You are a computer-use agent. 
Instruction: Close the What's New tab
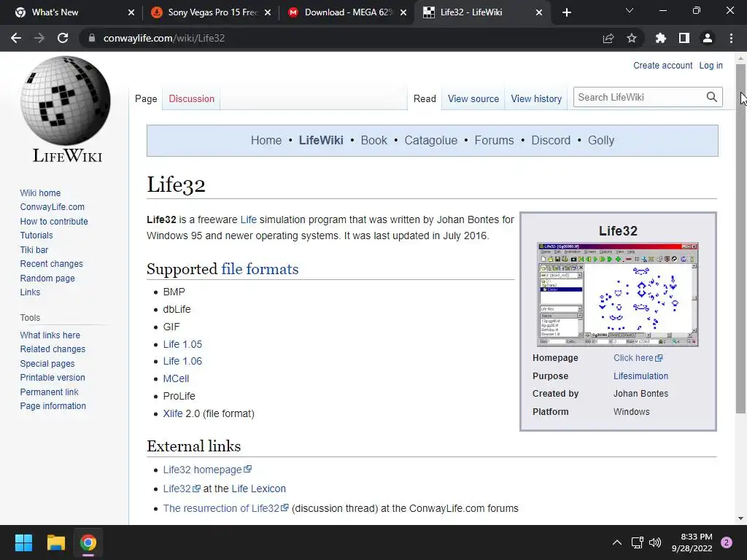(x=131, y=12)
